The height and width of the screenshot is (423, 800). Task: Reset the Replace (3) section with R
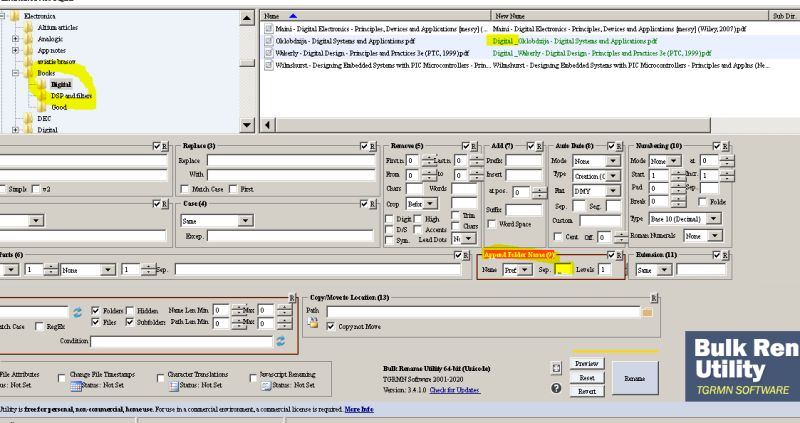(x=372, y=146)
